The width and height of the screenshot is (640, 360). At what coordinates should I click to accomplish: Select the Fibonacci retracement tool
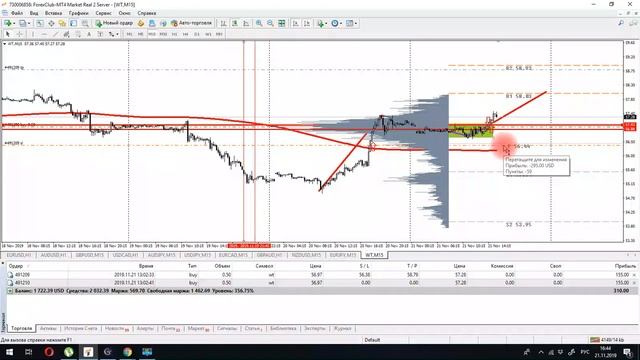pyautogui.click(x=78, y=34)
